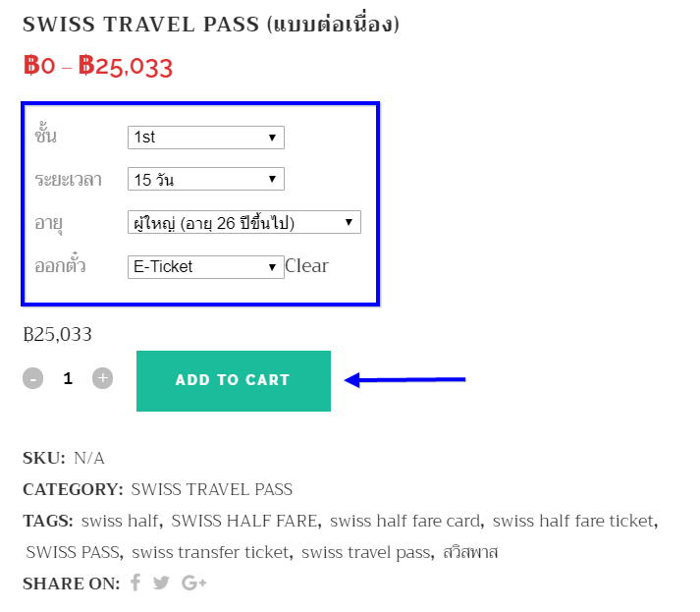Decrease quantity with the minus button
This screenshot has height=612, width=700.
pos(33,378)
